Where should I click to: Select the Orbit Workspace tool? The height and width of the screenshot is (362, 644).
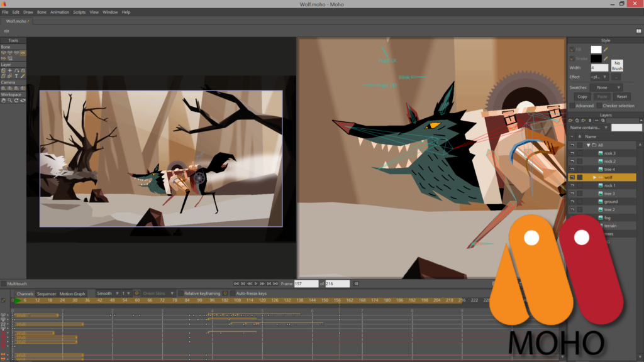point(23,101)
